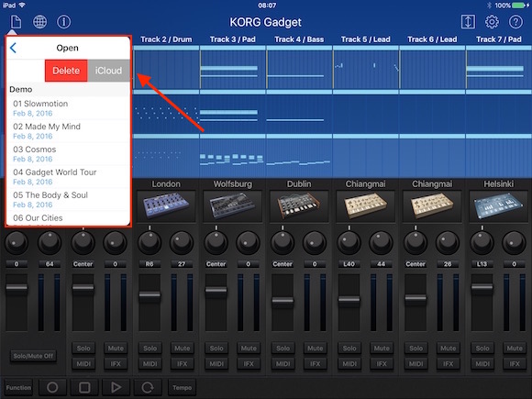Select the Dublin bass gadget thumbnail
532x399 pixels.
[299, 206]
